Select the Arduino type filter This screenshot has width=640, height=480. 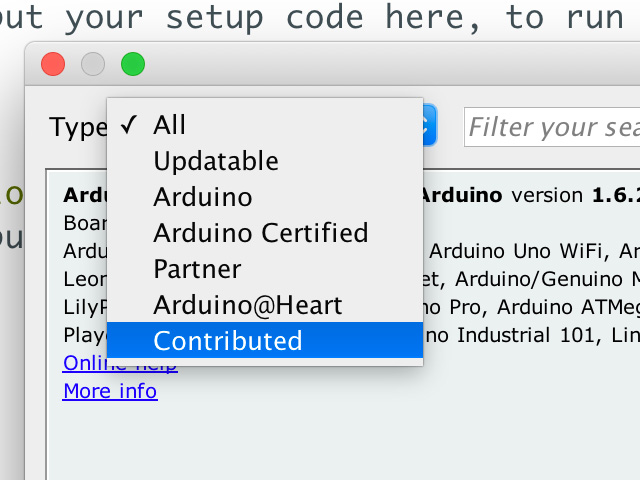pyautogui.click(x=203, y=197)
